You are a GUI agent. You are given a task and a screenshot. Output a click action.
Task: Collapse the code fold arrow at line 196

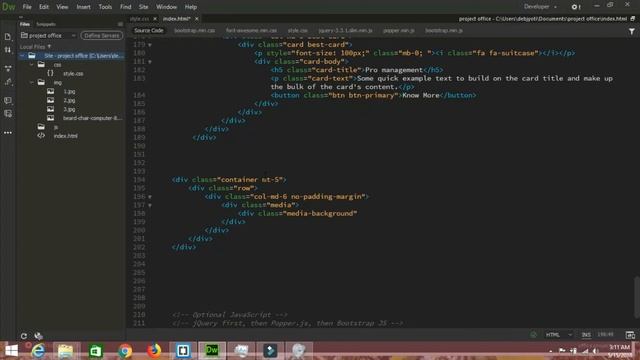coord(150,197)
